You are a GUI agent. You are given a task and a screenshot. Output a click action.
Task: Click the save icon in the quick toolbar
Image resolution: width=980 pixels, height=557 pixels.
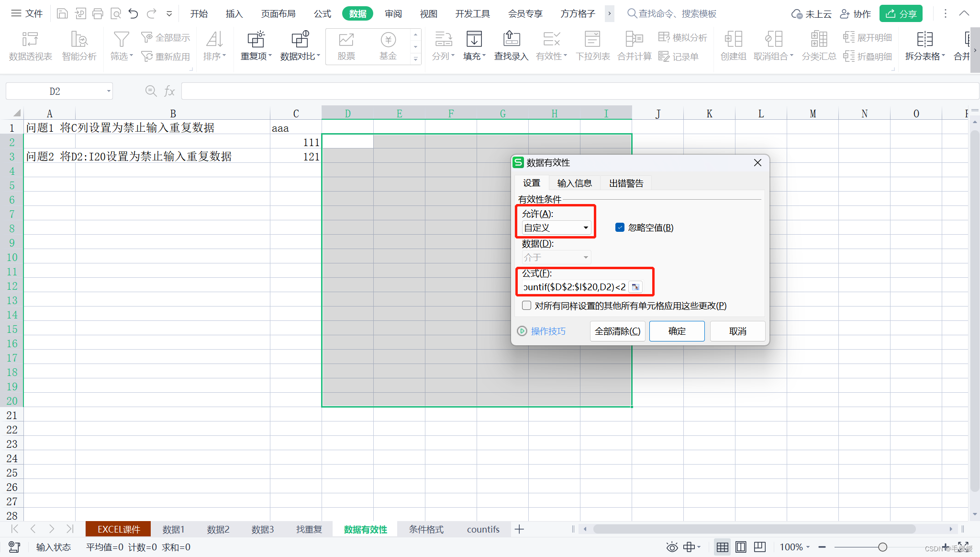click(x=62, y=13)
